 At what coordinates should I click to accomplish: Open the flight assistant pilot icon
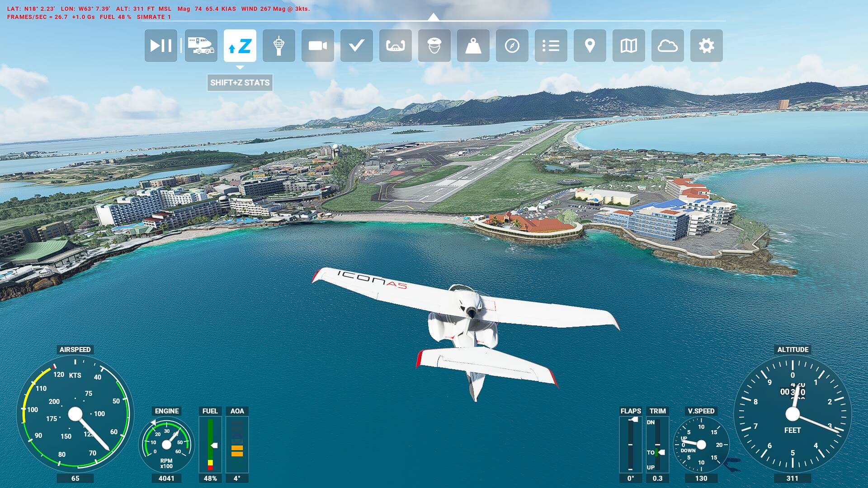(x=434, y=46)
